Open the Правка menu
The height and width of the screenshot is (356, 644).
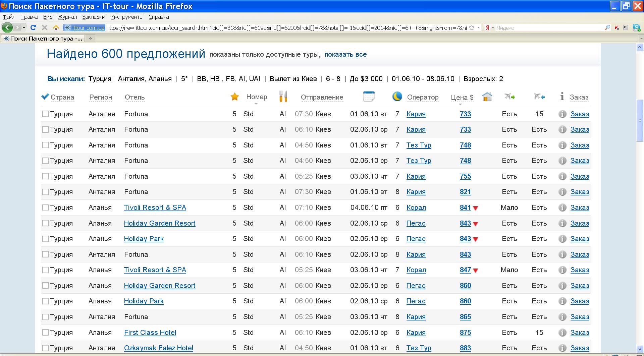click(x=29, y=17)
